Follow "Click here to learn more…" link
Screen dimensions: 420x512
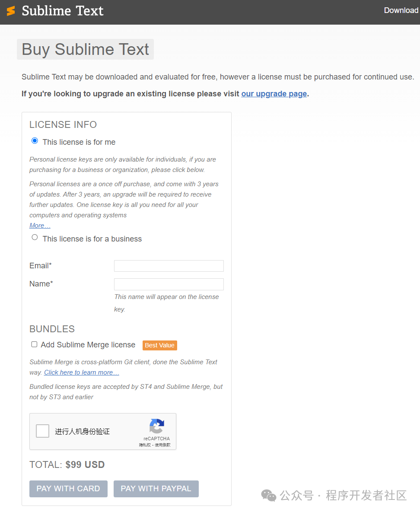[x=82, y=372]
